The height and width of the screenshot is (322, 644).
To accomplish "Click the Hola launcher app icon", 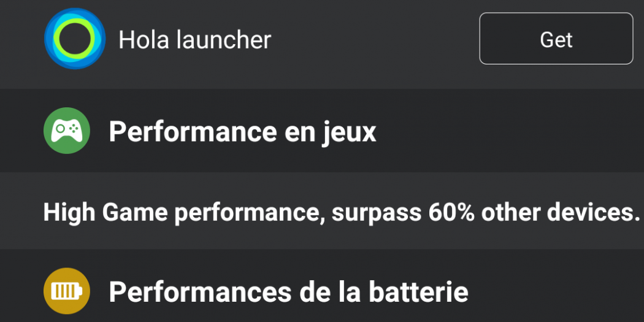I will point(75,39).
